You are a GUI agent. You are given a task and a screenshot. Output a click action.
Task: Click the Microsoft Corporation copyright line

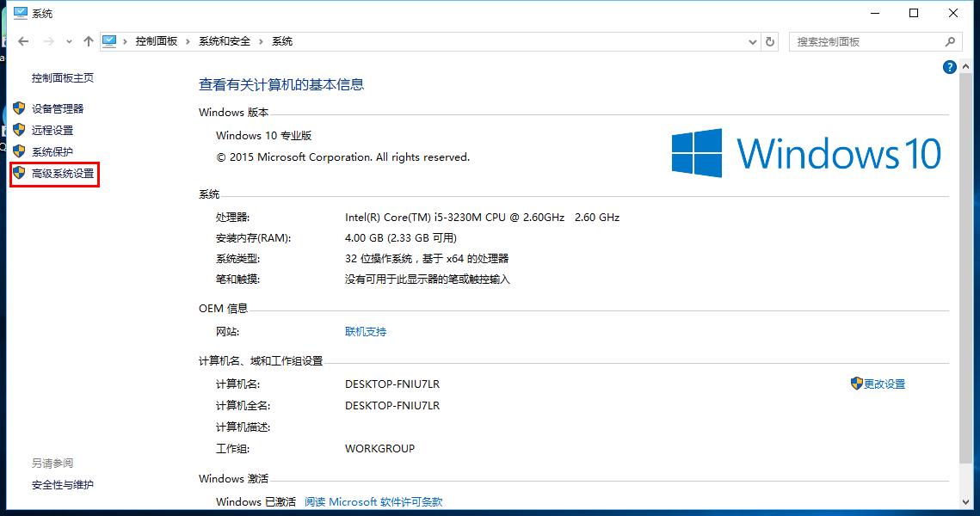[342, 157]
